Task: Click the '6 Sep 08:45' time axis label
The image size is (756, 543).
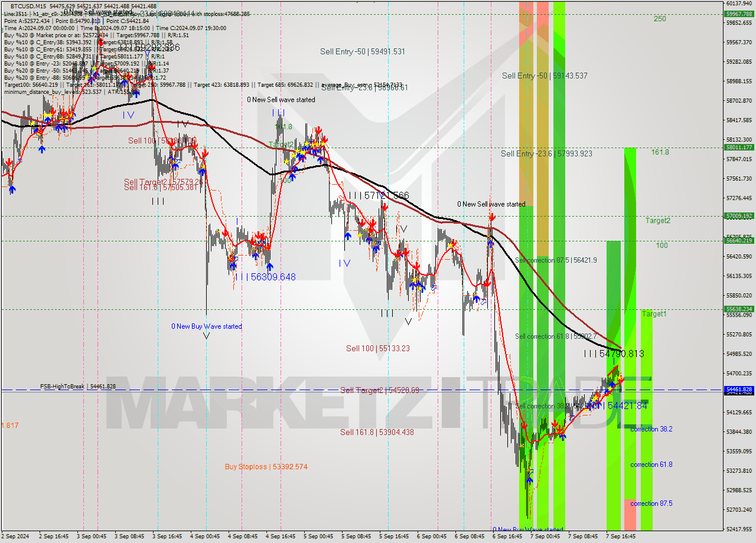Action: click(470, 537)
